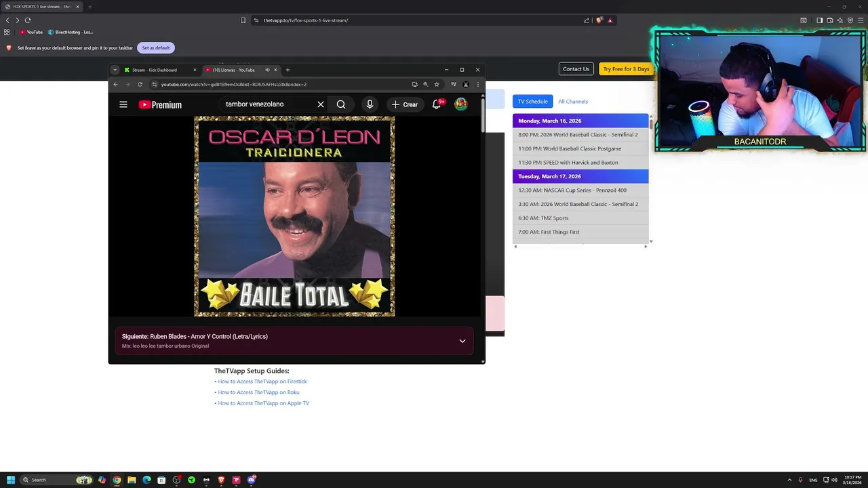Open YouTube bookmark in Brave bookmarks bar
Image resolution: width=868 pixels, height=488 pixels.
[31, 32]
